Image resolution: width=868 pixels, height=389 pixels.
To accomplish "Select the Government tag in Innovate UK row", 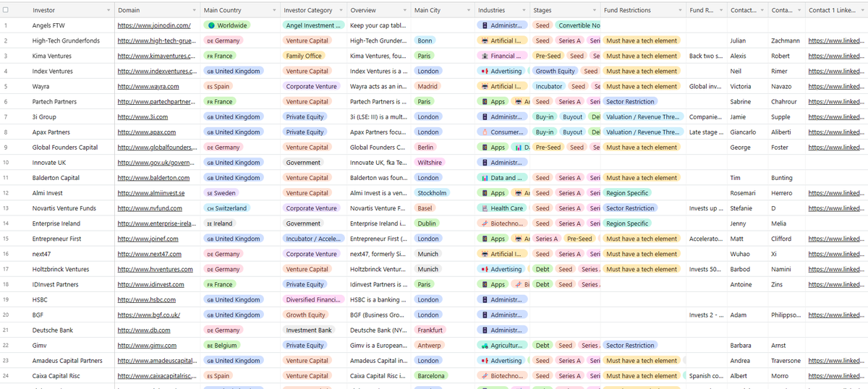I will pos(303,163).
